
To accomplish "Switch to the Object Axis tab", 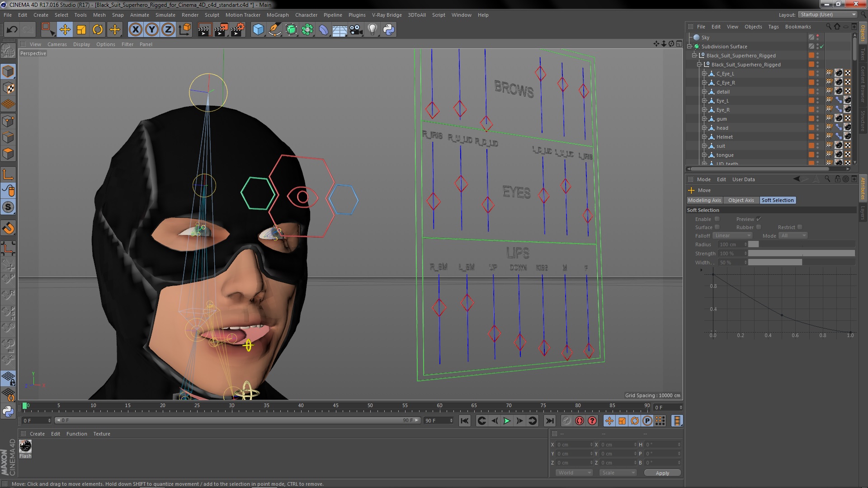I will coord(741,200).
